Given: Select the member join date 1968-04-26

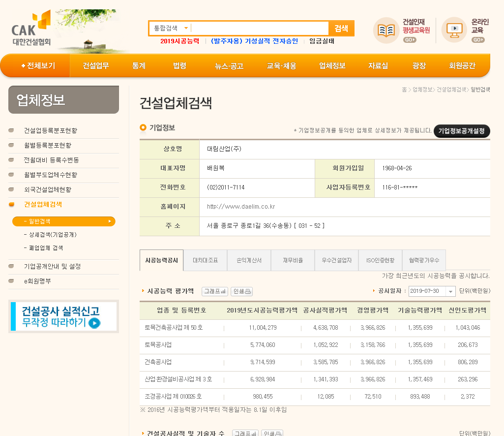Looking at the screenshot, I should pyautogui.click(x=397, y=168).
